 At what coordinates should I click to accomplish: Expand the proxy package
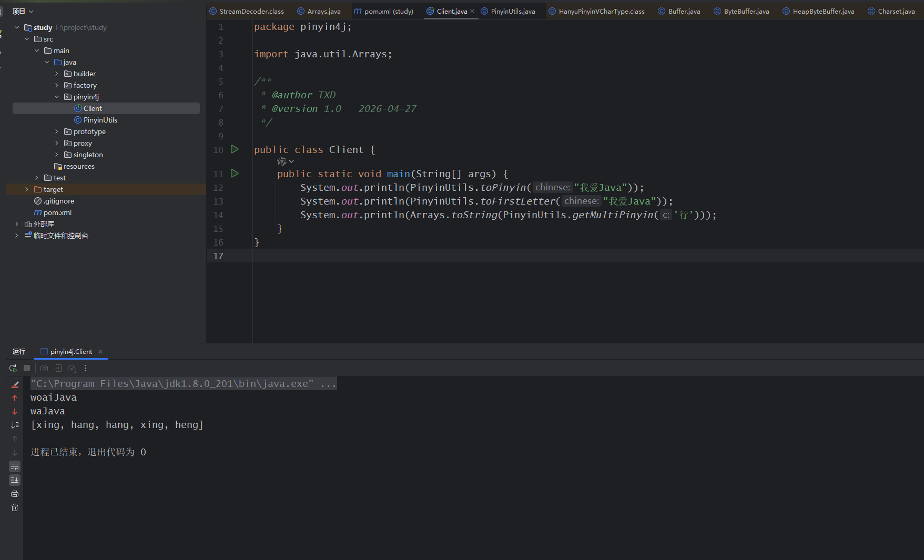(57, 143)
